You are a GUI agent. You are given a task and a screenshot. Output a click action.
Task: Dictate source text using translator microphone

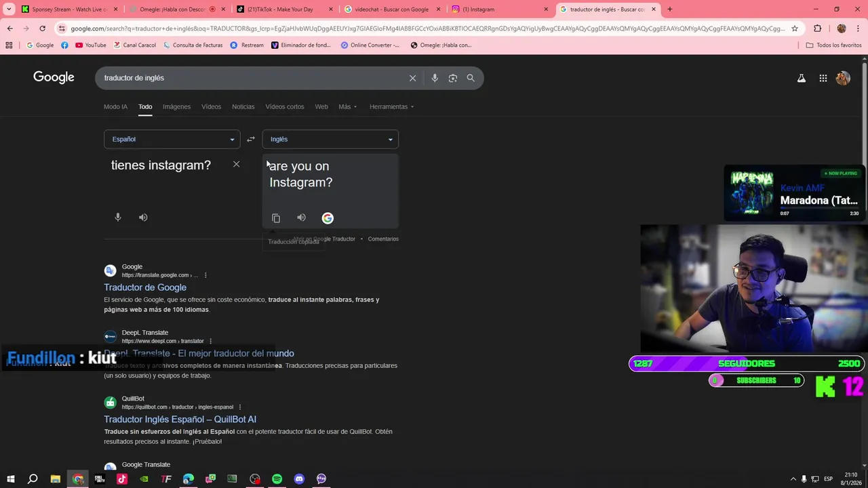click(118, 218)
